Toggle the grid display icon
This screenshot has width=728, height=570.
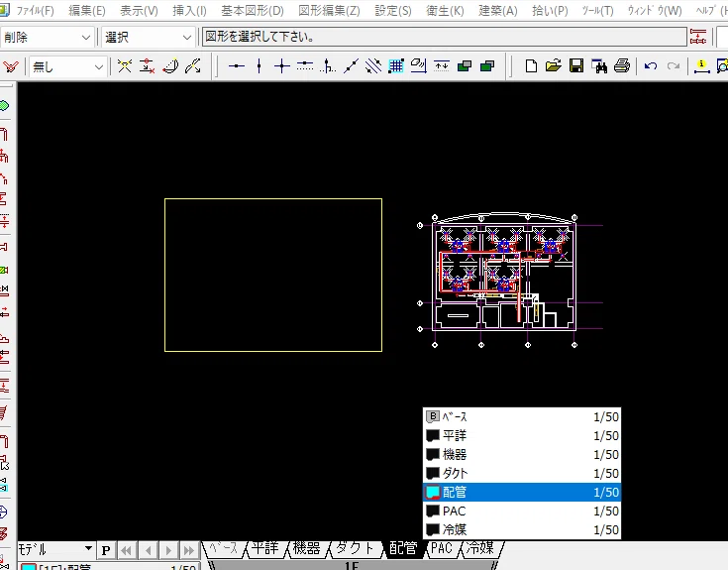coord(396,66)
